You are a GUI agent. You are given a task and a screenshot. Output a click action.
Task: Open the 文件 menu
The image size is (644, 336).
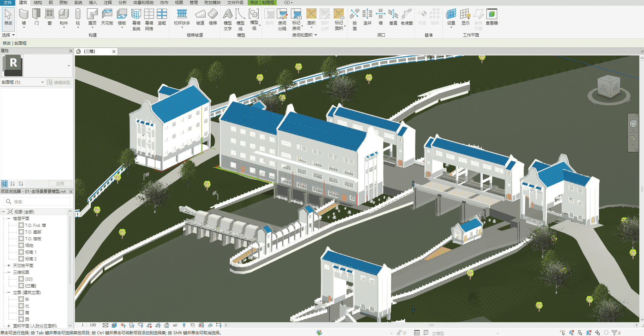[7, 3]
